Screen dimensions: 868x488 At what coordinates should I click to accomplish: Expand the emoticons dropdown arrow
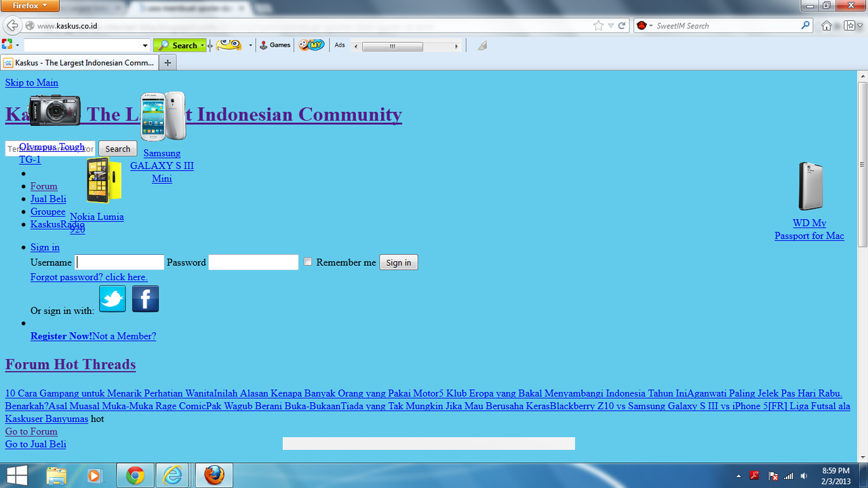(250, 45)
